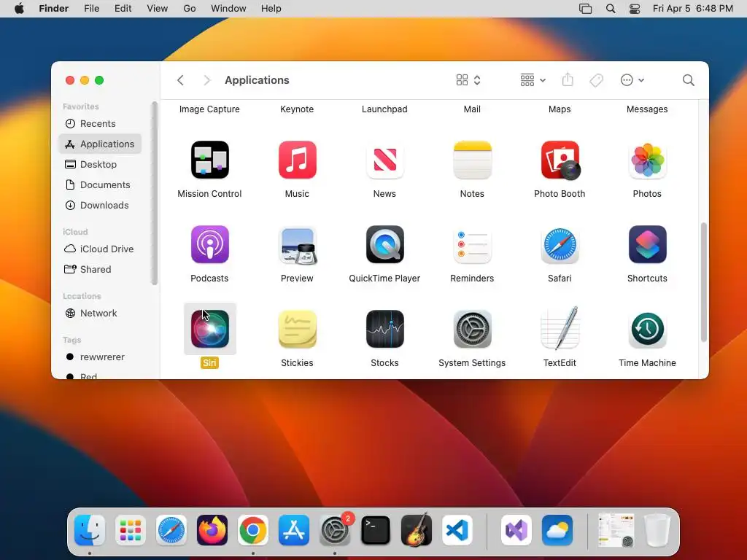Open the Reminders app icon
Screen dimensions: 747x560
pyautogui.click(x=472, y=245)
